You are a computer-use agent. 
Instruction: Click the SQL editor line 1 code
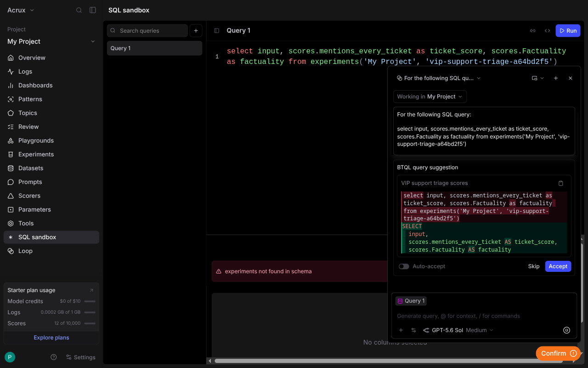pos(396,56)
